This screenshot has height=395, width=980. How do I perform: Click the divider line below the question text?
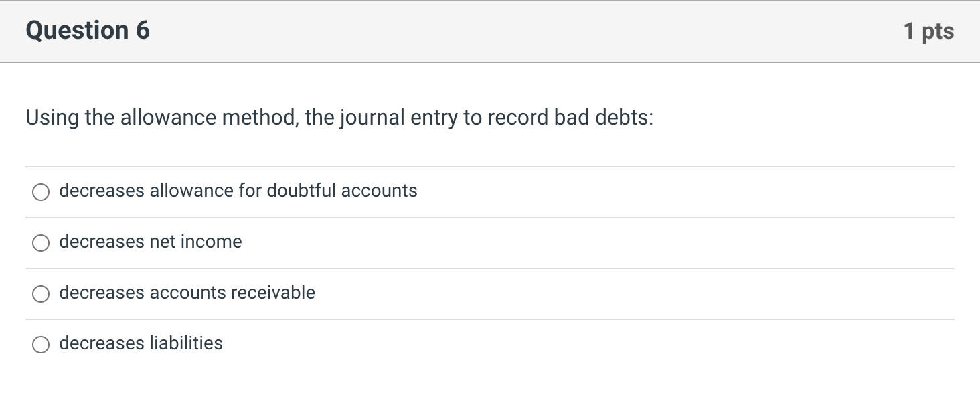[x=489, y=165]
